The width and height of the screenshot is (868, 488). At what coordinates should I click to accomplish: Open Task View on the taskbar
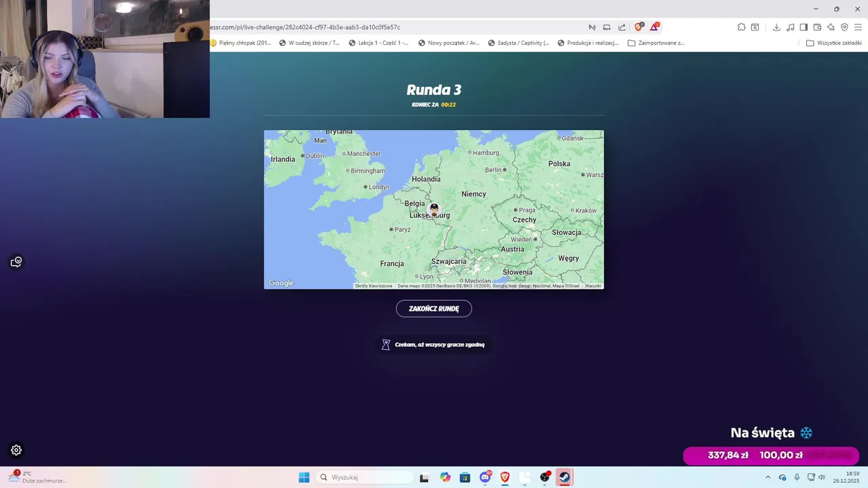click(424, 477)
